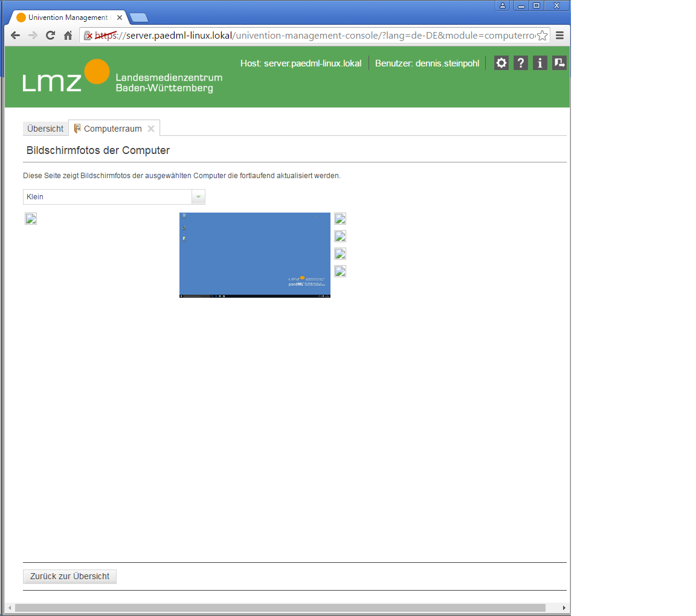Click the browser back arrow
The width and height of the screenshot is (696, 616).
point(16,36)
